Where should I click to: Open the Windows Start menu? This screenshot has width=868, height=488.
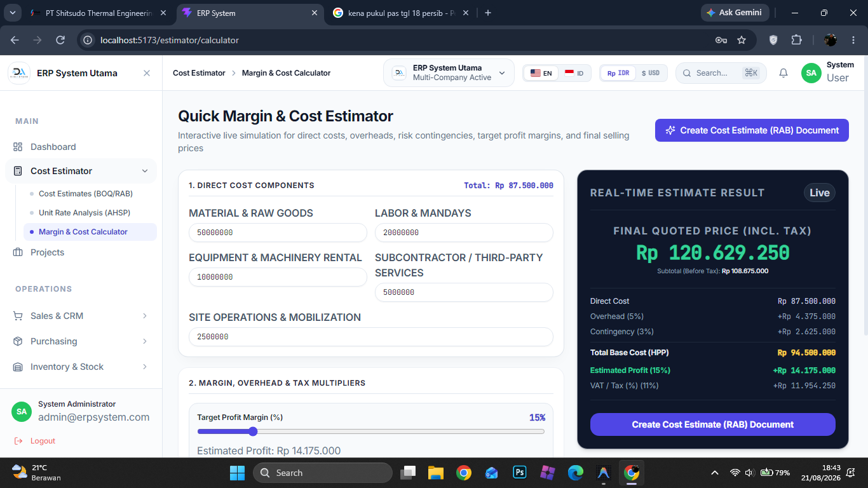(x=237, y=473)
